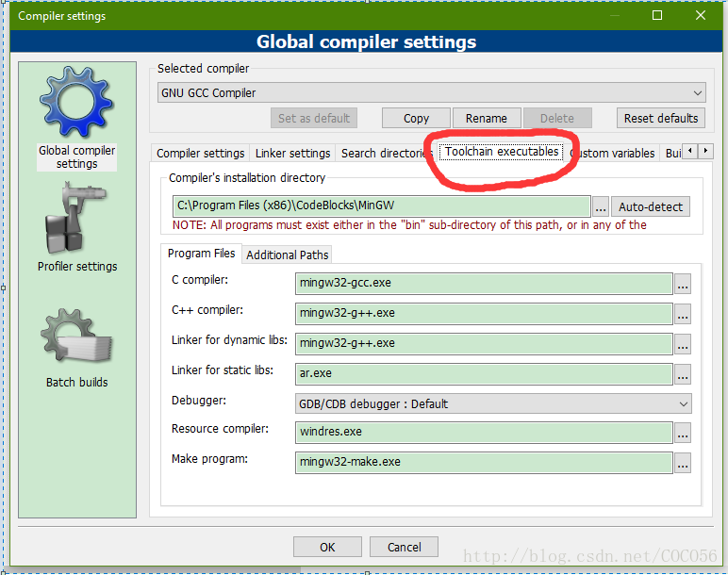Browse for compiler installation directory
Viewport: 728px width, 575px height.
pyautogui.click(x=601, y=207)
